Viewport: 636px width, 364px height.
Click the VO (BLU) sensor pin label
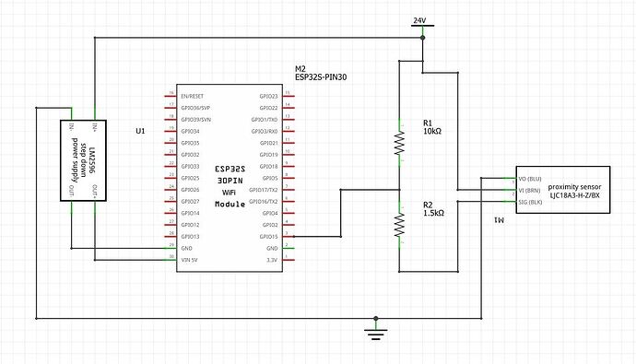click(x=530, y=179)
